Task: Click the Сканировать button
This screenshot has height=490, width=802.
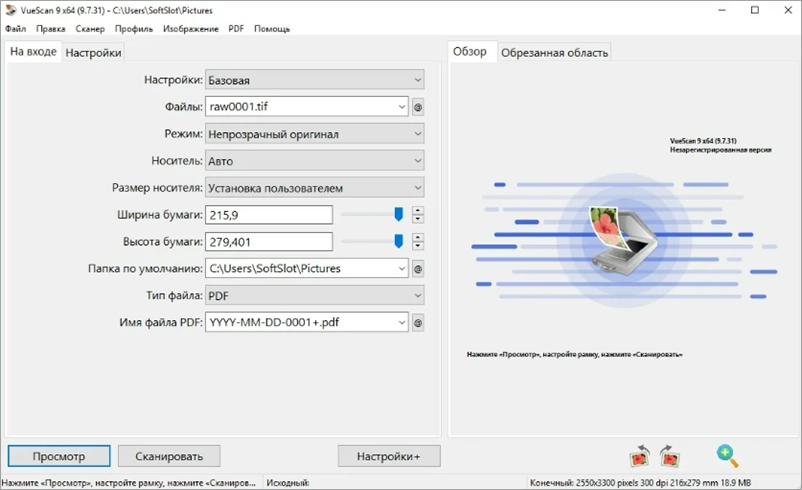Action: tap(169, 456)
